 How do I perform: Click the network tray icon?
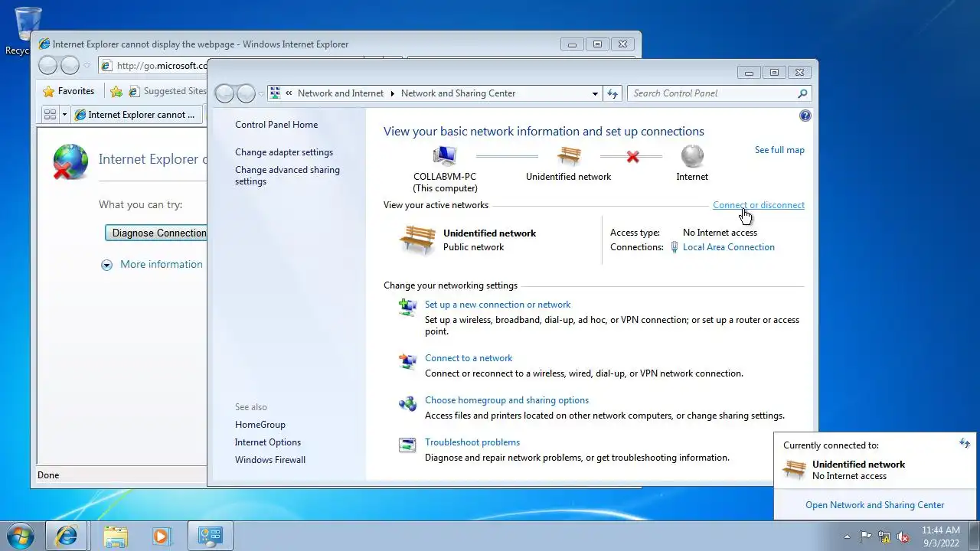click(x=884, y=536)
